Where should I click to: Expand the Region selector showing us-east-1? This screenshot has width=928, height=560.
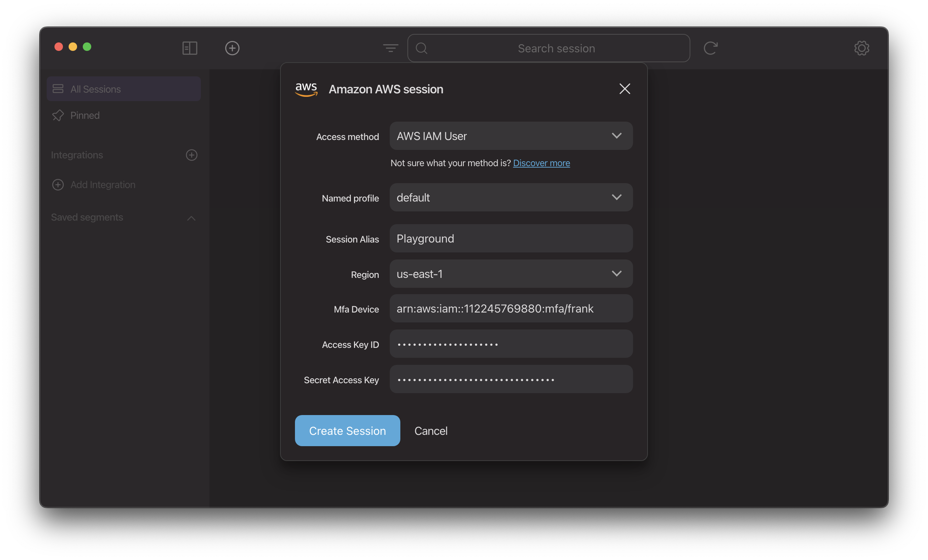point(617,274)
